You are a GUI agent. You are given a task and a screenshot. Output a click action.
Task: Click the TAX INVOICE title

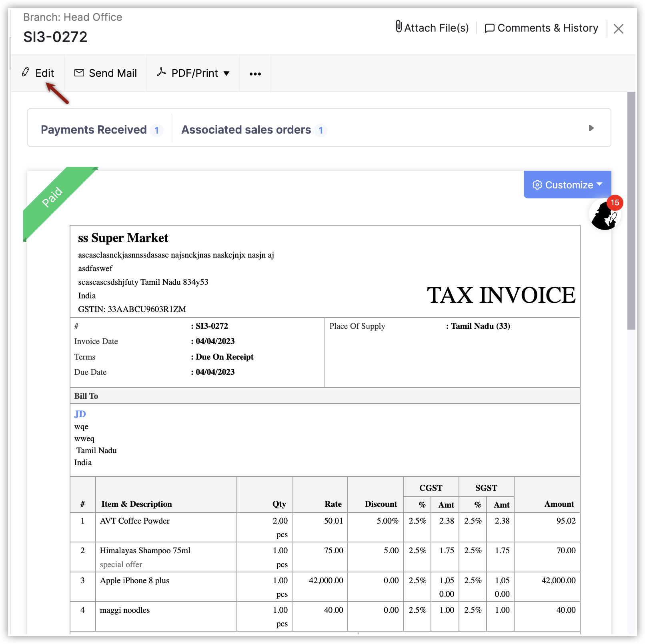click(x=501, y=295)
